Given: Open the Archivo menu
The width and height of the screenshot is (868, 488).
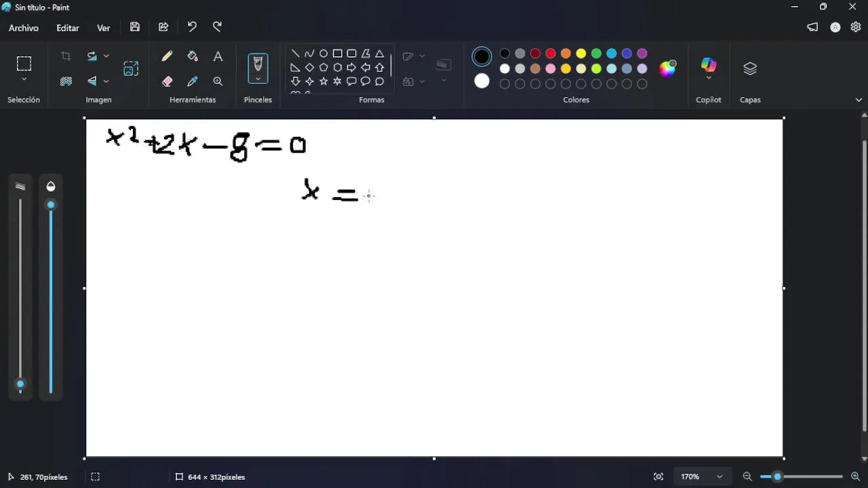Looking at the screenshot, I should 24,28.
